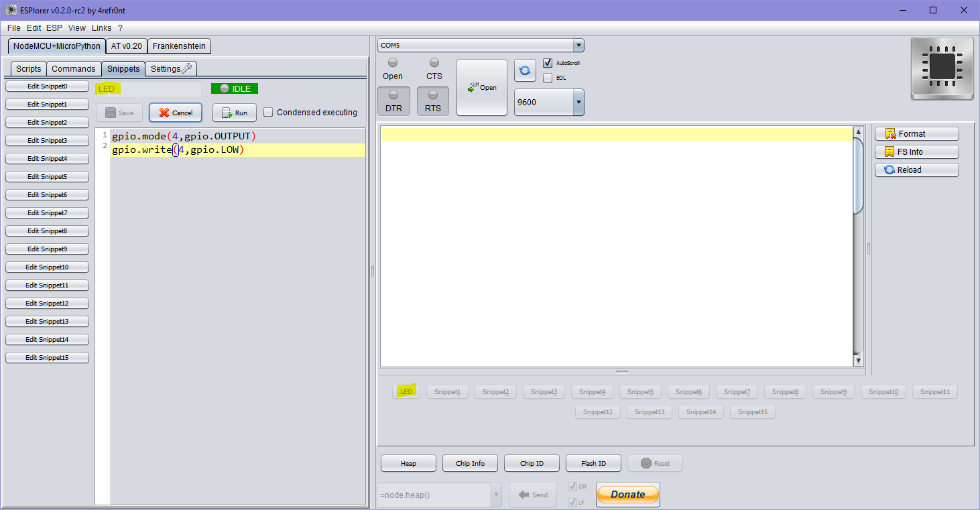Image resolution: width=980 pixels, height=510 pixels.
Task: Cancel snippet editing
Action: [176, 113]
